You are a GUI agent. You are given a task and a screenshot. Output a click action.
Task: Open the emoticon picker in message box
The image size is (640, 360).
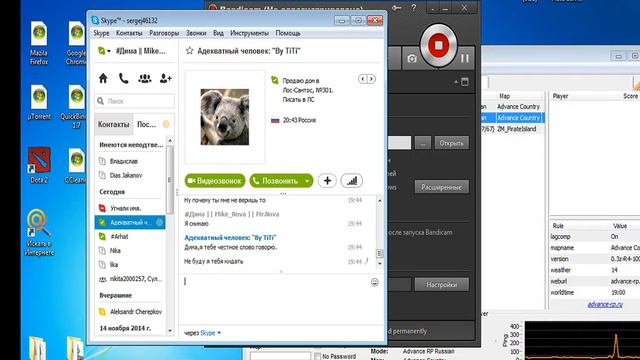375,282
